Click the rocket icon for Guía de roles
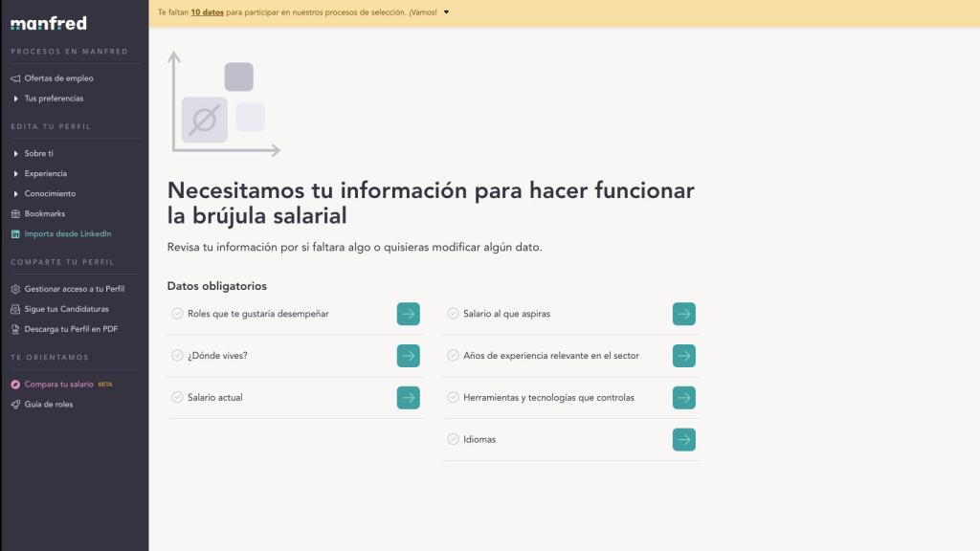This screenshot has width=980, height=551. pyautogui.click(x=15, y=405)
